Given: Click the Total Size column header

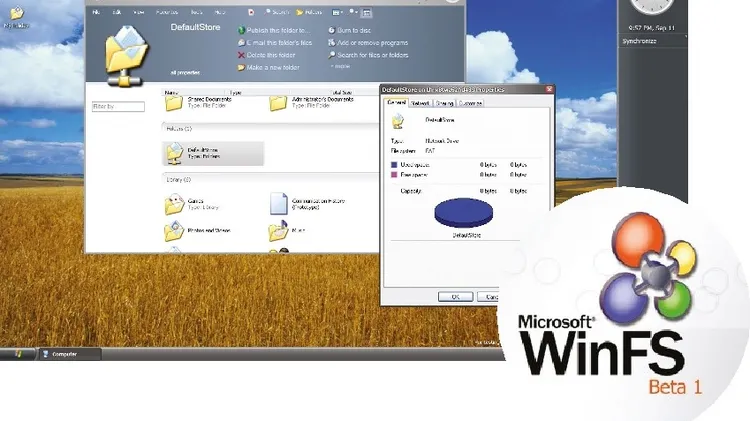Looking at the screenshot, I should pyautogui.click(x=342, y=92).
